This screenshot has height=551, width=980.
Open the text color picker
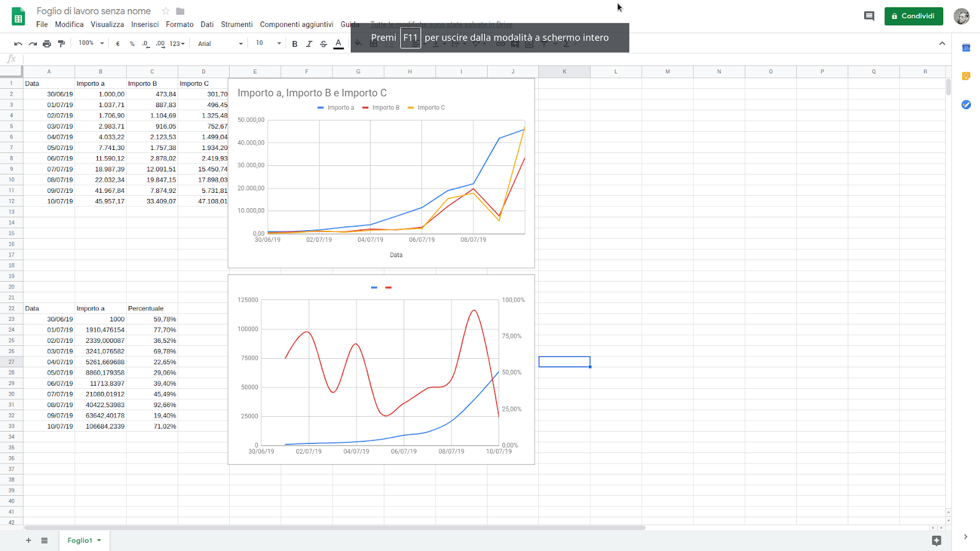pos(338,43)
